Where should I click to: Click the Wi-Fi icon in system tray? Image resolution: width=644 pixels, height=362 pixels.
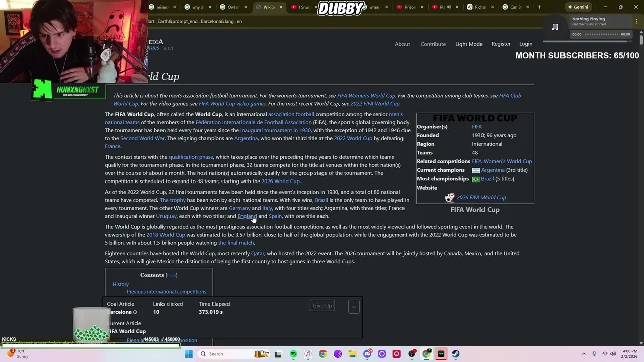pyautogui.click(x=605, y=354)
